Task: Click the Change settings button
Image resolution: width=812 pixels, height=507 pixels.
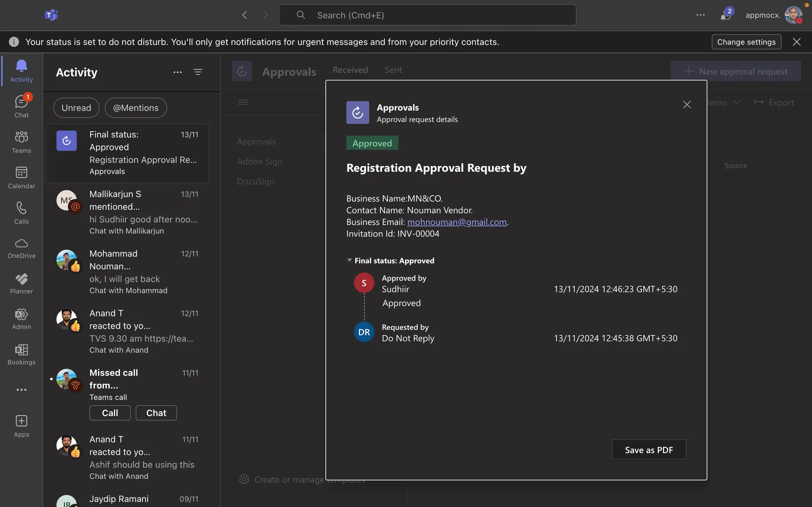Action: [746, 42]
